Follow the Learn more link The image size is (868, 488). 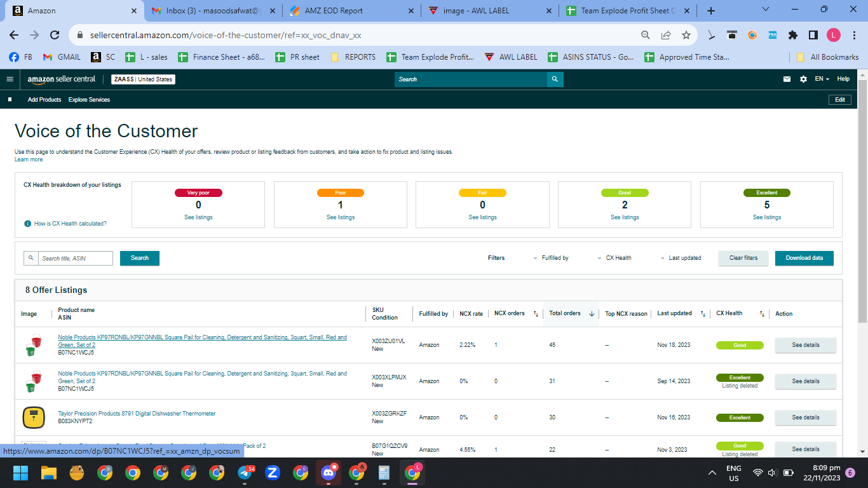tap(29, 159)
